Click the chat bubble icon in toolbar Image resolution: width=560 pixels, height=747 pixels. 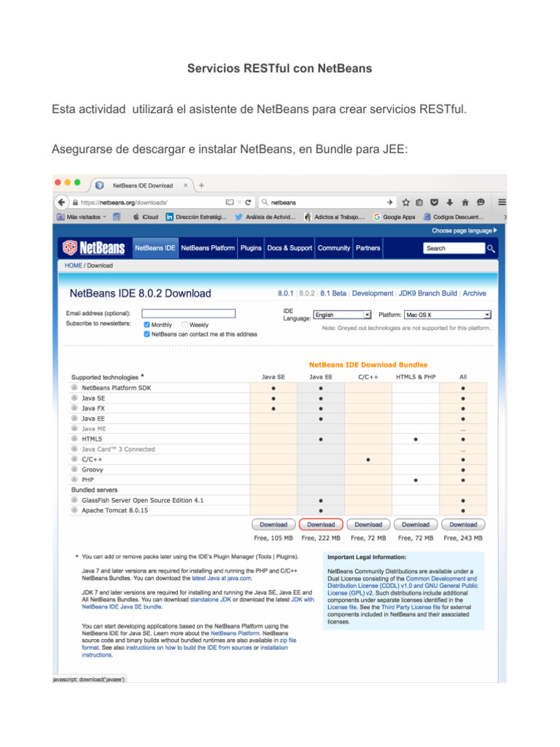click(x=481, y=203)
